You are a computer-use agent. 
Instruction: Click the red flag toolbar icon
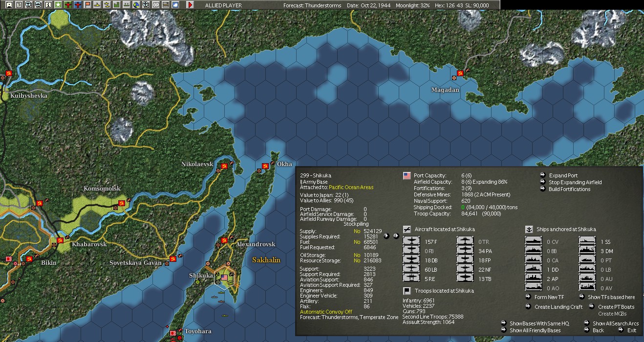click(87, 5)
